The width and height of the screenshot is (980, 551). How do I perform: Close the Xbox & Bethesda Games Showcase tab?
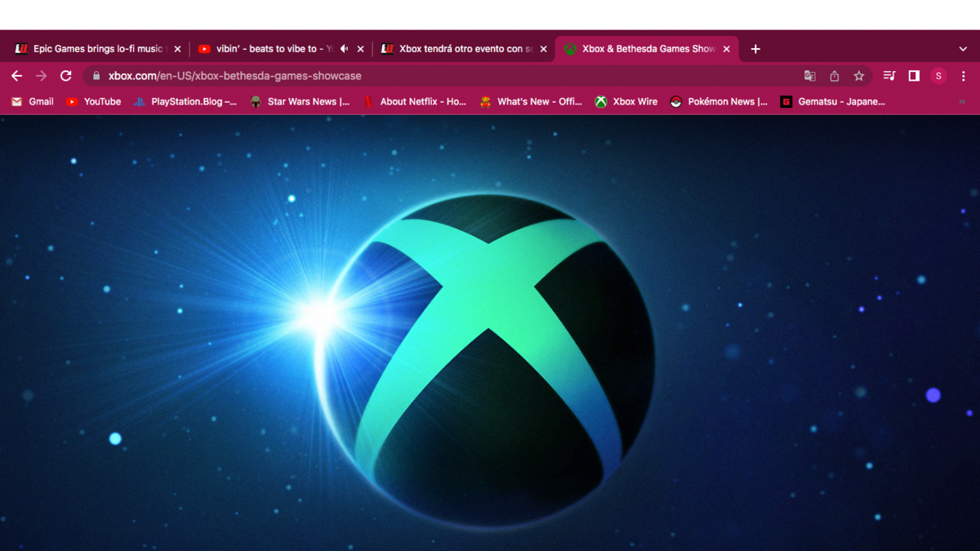(726, 49)
